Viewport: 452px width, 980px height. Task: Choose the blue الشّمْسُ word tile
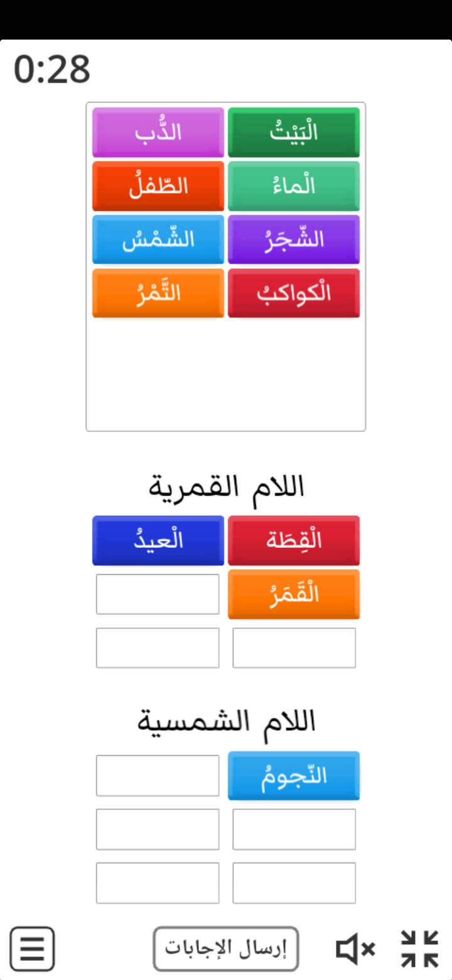pyautogui.click(x=158, y=240)
